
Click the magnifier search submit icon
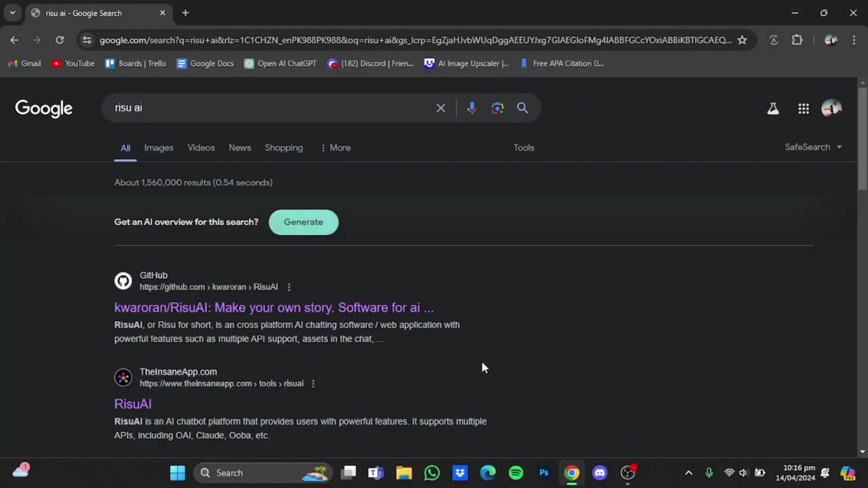pos(523,108)
